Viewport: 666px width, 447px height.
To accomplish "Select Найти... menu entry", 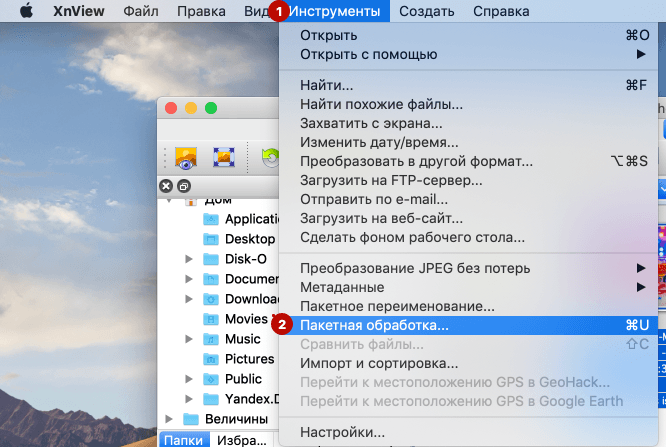I will click(x=468, y=85).
